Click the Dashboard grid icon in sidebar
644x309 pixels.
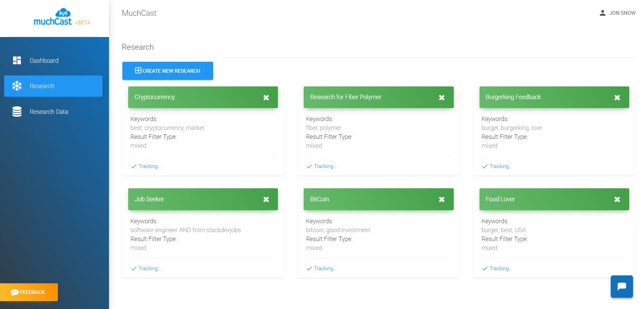[x=17, y=61]
